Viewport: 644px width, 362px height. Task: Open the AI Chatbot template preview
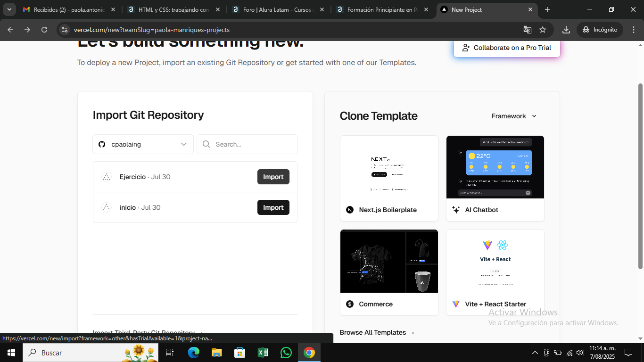click(495, 167)
